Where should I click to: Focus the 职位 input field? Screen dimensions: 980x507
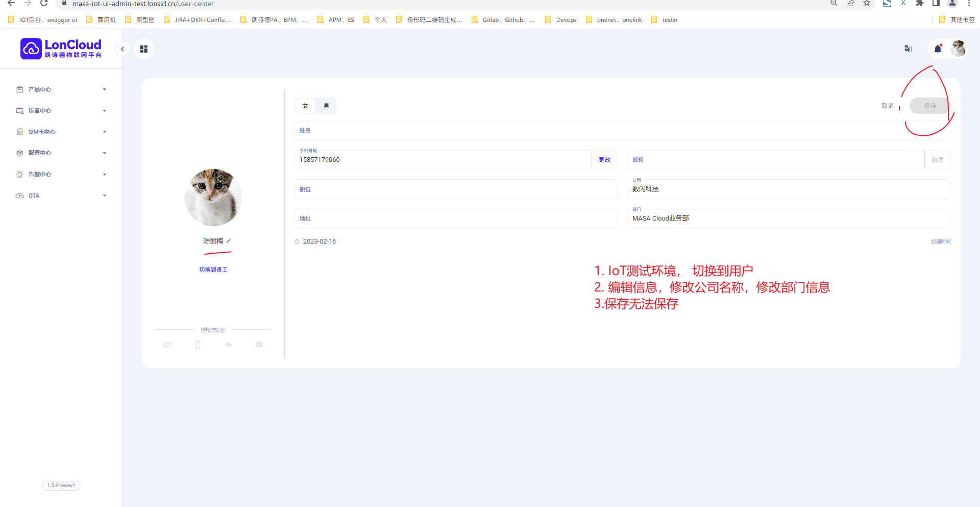(x=456, y=189)
